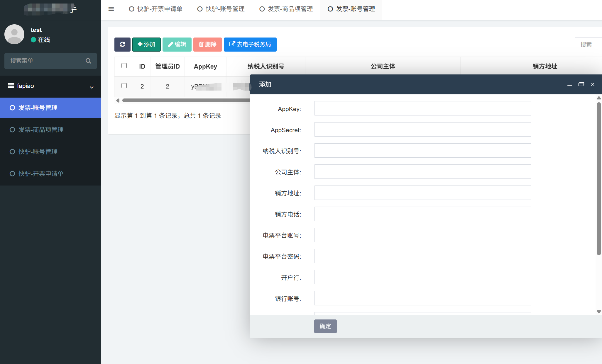The image size is (602, 364).
Task: Focus the AppSecret input field
Action: click(422, 130)
